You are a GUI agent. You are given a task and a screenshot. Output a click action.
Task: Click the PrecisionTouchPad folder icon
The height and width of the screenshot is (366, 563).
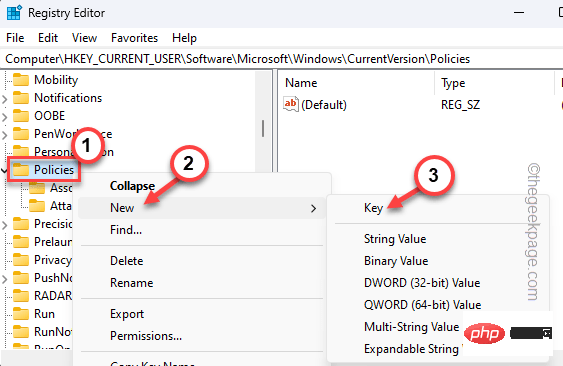pos(21,224)
